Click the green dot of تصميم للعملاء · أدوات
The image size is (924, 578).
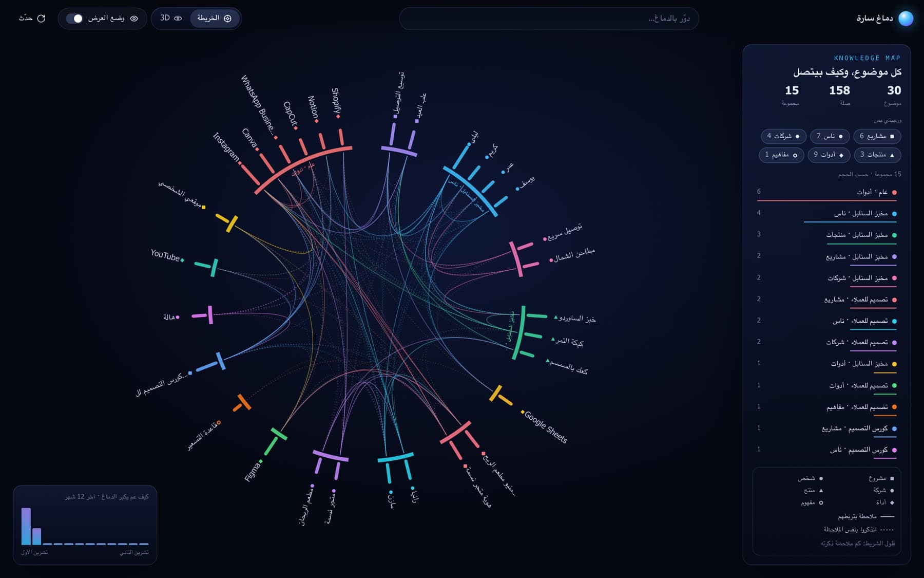[894, 385]
